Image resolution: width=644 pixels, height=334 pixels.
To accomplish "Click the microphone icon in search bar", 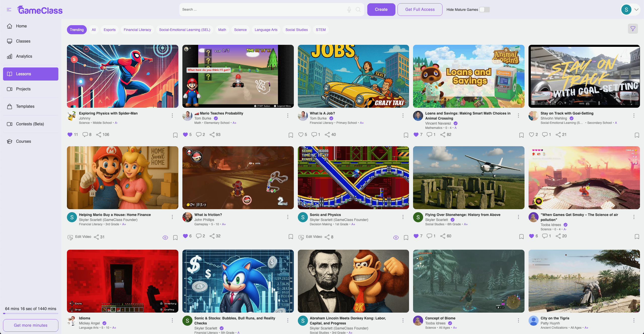I will (x=349, y=10).
